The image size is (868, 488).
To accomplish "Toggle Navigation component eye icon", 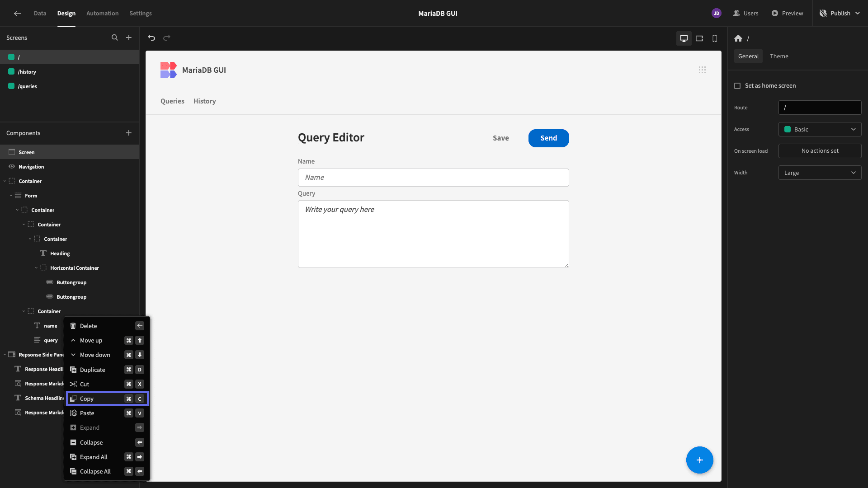I will click(12, 167).
